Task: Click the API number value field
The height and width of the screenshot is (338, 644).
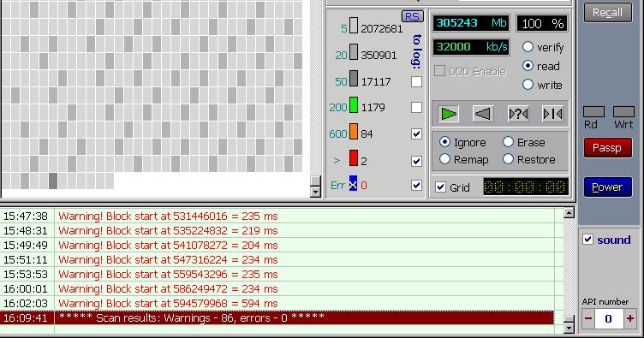Action: [x=609, y=318]
